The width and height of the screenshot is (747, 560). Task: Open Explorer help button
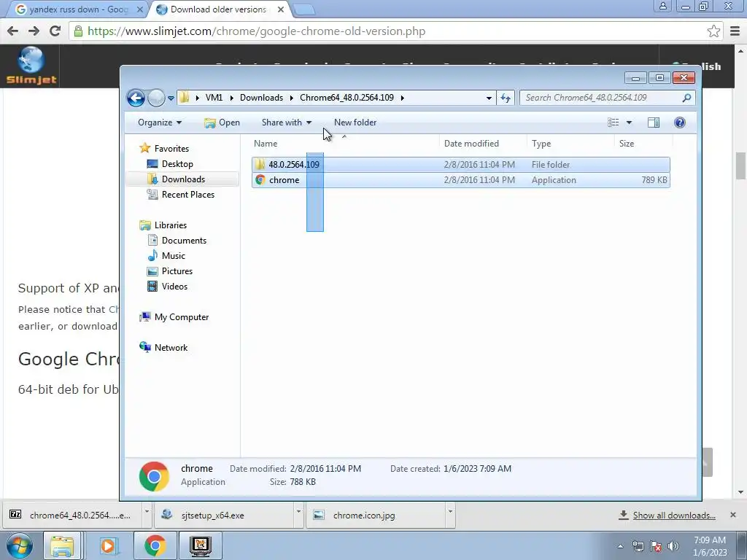click(x=680, y=122)
